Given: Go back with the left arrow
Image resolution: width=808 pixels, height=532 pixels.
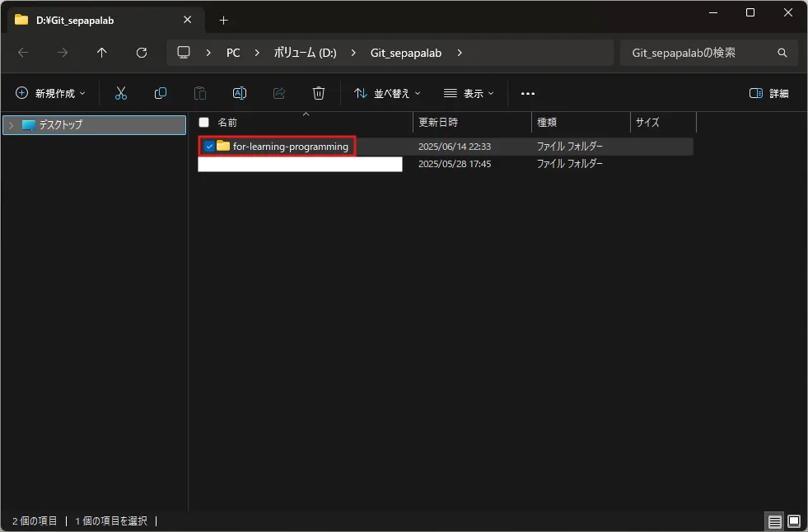Looking at the screenshot, I should (x=23, y=53).
